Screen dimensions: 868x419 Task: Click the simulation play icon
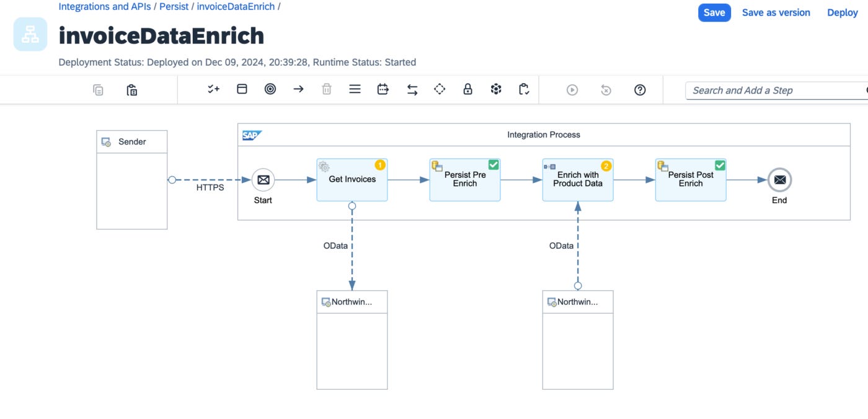(572, 90)
